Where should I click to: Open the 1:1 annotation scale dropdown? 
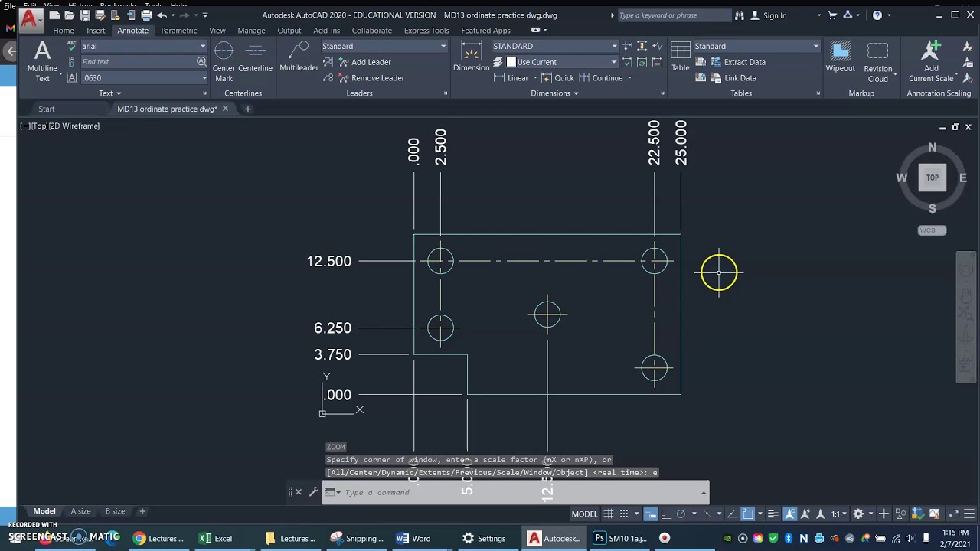pos(838,514)
